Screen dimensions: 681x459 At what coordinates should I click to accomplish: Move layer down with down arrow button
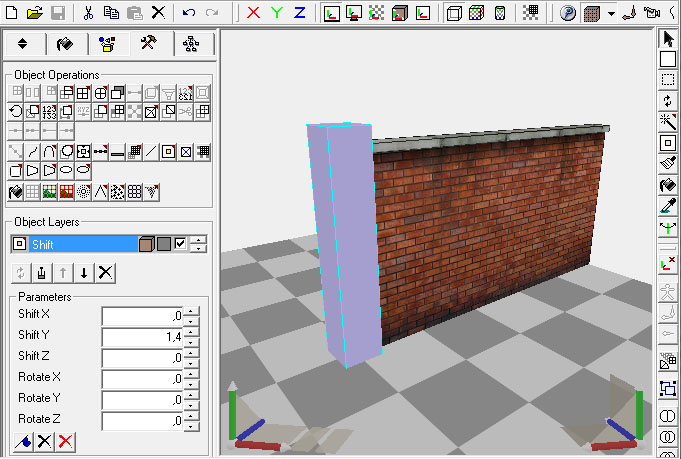click(x=84, y=272)
